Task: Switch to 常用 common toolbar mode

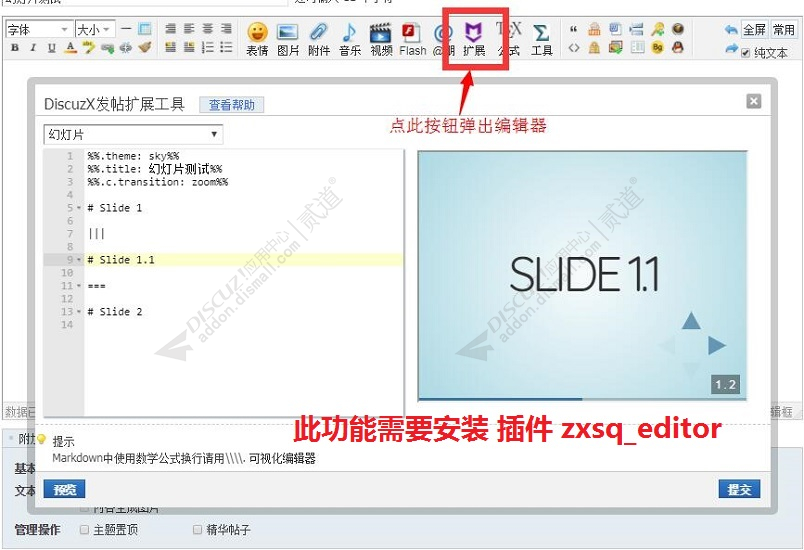Action: click(783, 29)
